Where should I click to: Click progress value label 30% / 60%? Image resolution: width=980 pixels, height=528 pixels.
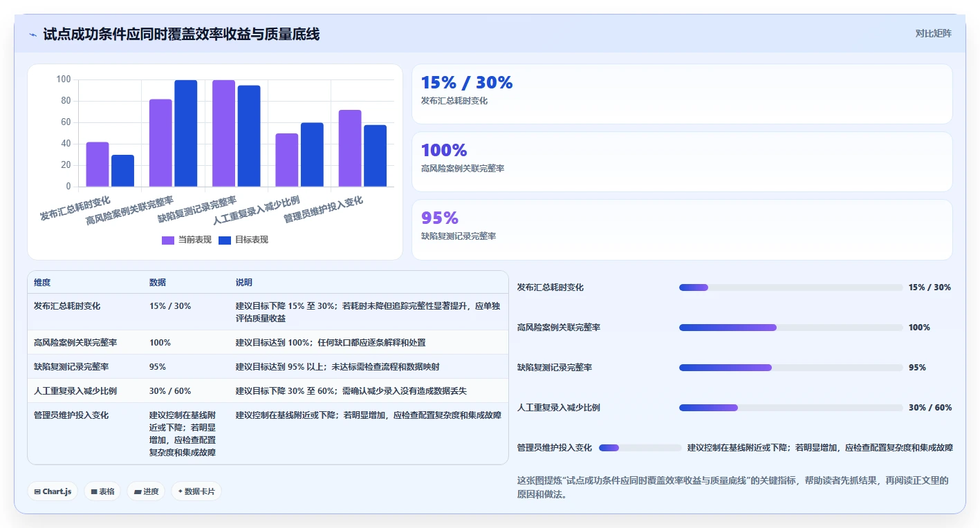[x=930, y=408]
